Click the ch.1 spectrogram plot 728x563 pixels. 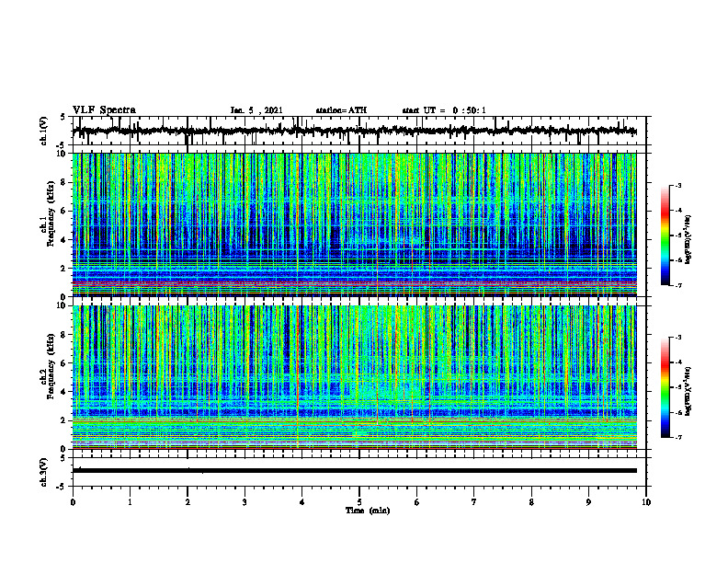click(x=355, y=224)
